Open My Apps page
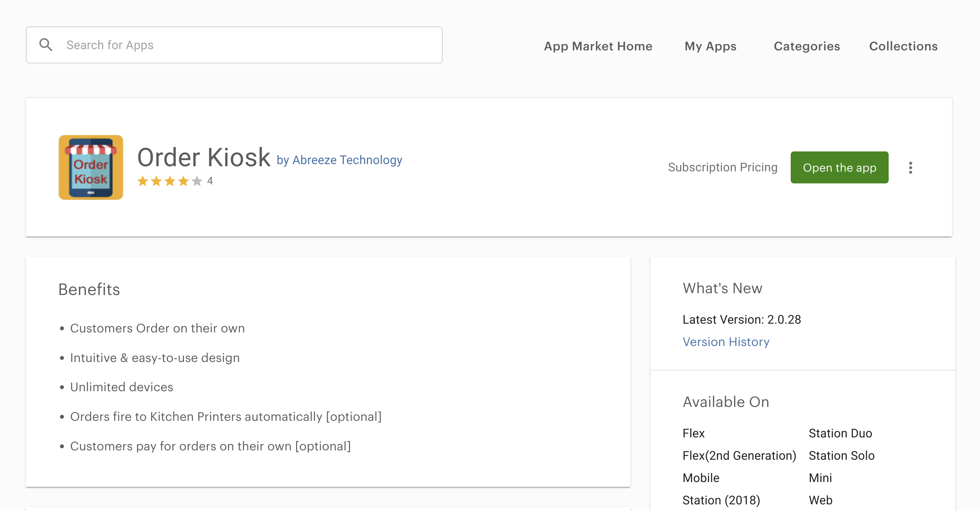The height and width of the screenshot is (511, 980). point(710,46)
